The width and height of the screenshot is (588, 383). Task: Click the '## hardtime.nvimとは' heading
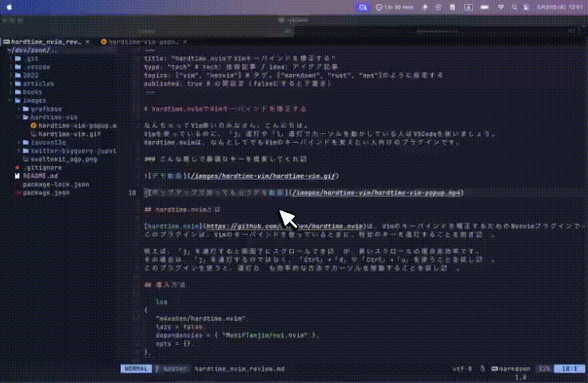click(x=183, y=210)
